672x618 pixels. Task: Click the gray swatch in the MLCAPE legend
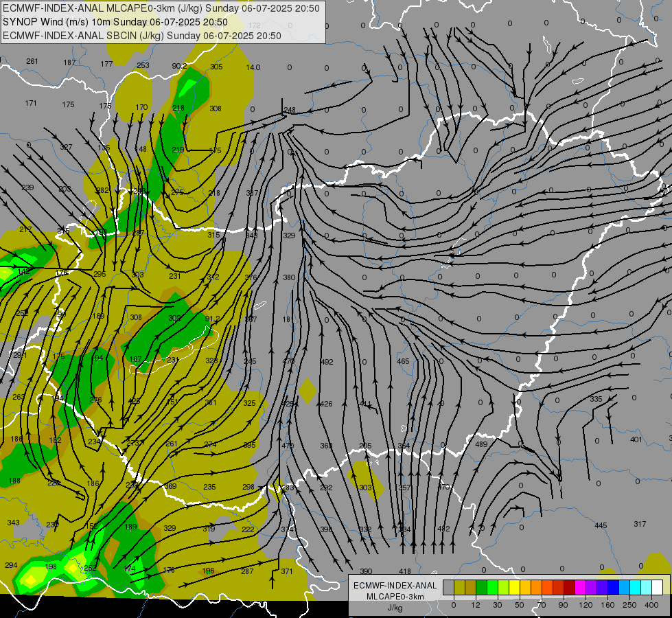pyautogui.click(x=449, y=587)
